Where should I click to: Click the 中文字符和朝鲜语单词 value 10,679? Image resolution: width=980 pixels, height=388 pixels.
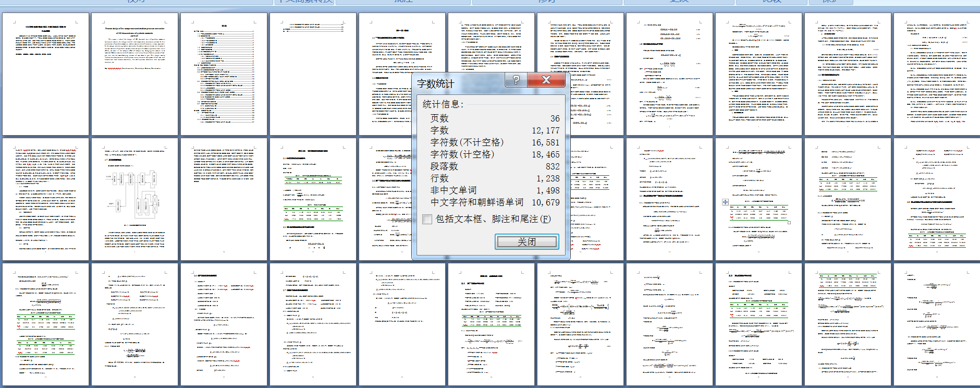pos(545,202)
